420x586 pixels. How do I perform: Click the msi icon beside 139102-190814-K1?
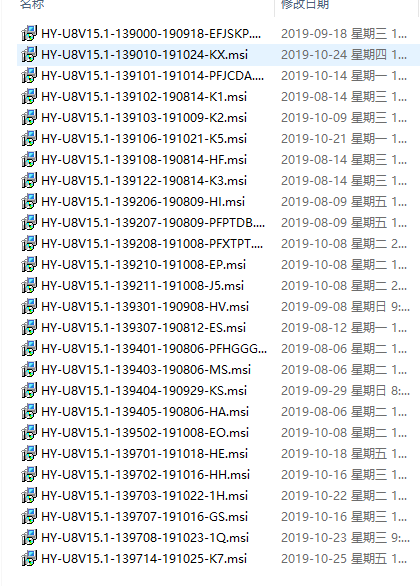click(29, 96)
